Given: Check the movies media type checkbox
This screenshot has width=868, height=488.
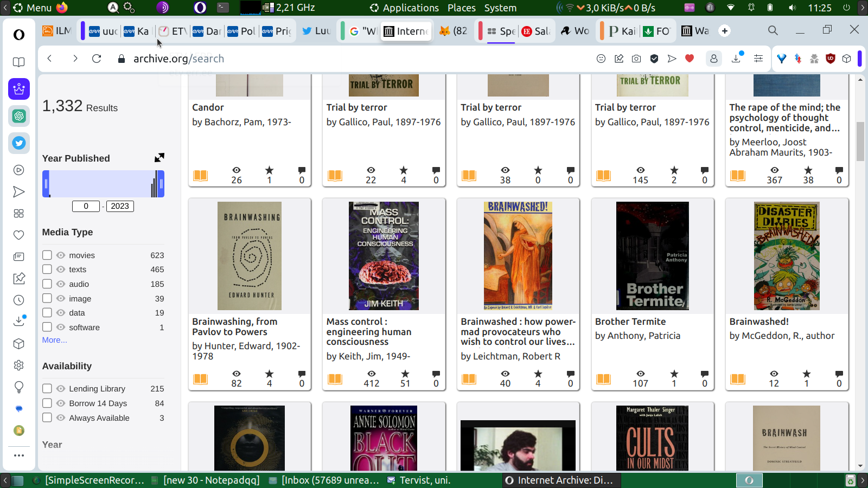Looking at the screenshot, I should click(47, 255).
